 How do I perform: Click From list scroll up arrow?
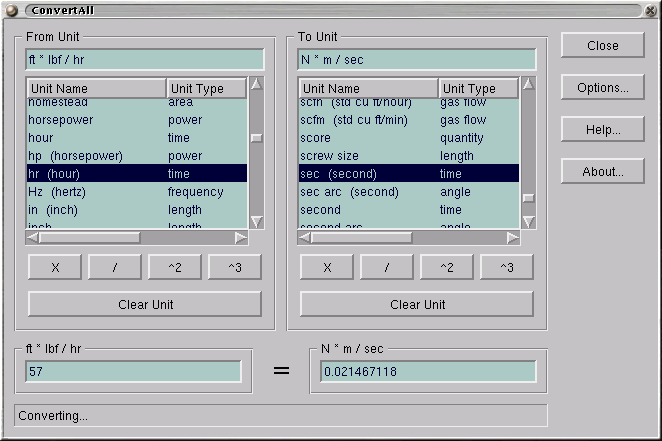[256, 84]
